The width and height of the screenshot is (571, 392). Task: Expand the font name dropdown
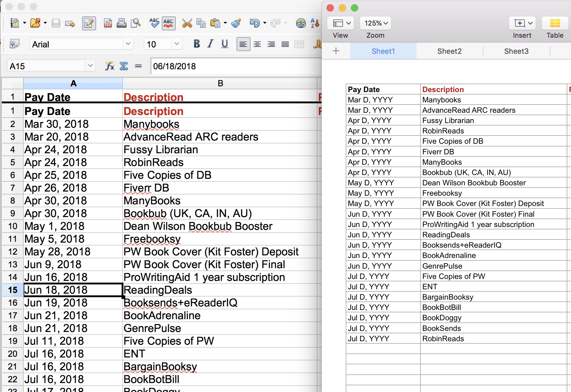(128, 44)
